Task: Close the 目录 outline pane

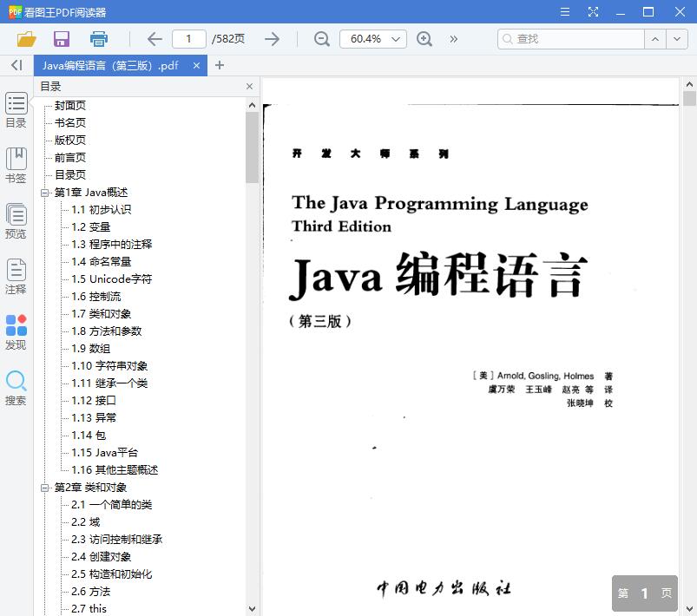Action: tap(249, 86)
